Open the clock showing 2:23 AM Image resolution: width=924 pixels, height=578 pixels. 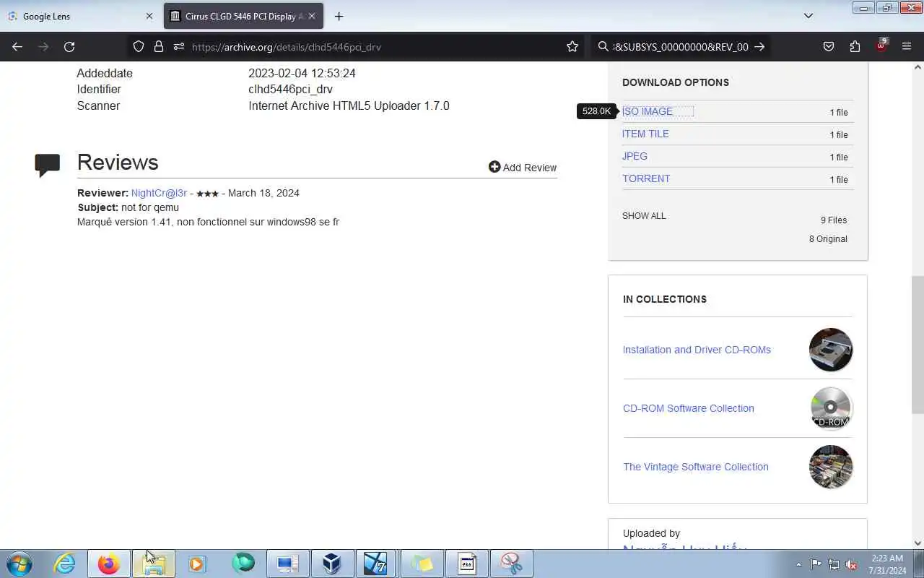[x=887, y=564]
